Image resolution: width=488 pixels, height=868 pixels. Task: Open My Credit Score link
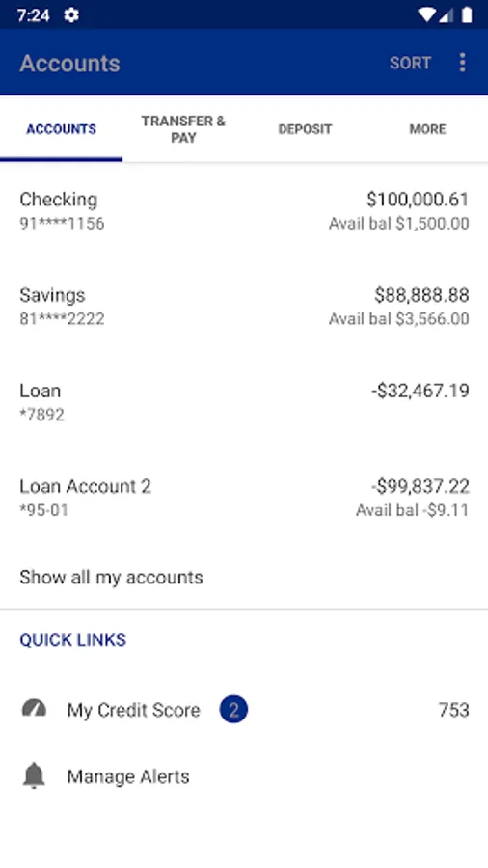pos(244,710)
